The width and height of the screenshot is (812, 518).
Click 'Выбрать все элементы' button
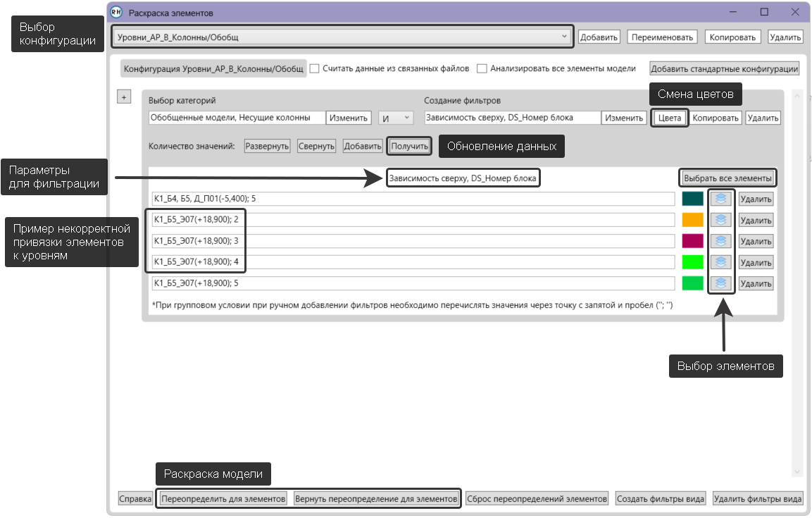pos(727,178)
